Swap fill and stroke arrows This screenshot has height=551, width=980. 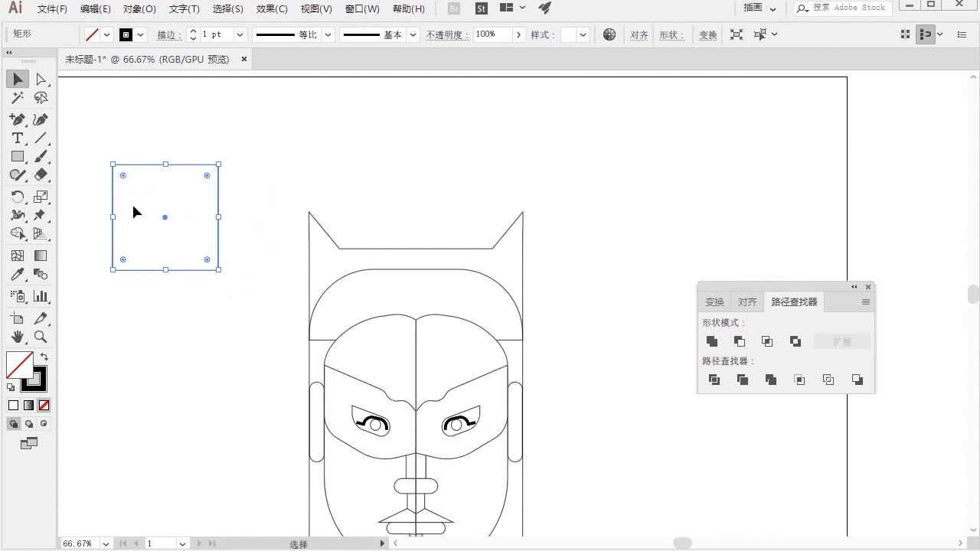pos(44,357)
